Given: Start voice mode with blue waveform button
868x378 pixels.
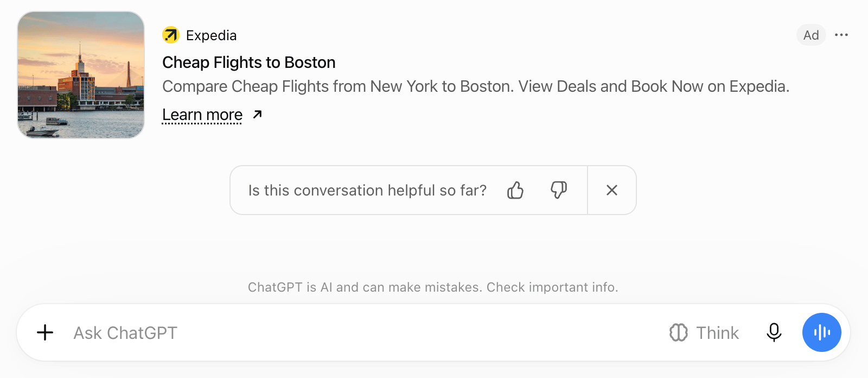Looking at the screenshot, I should click(x=822, y=332).
